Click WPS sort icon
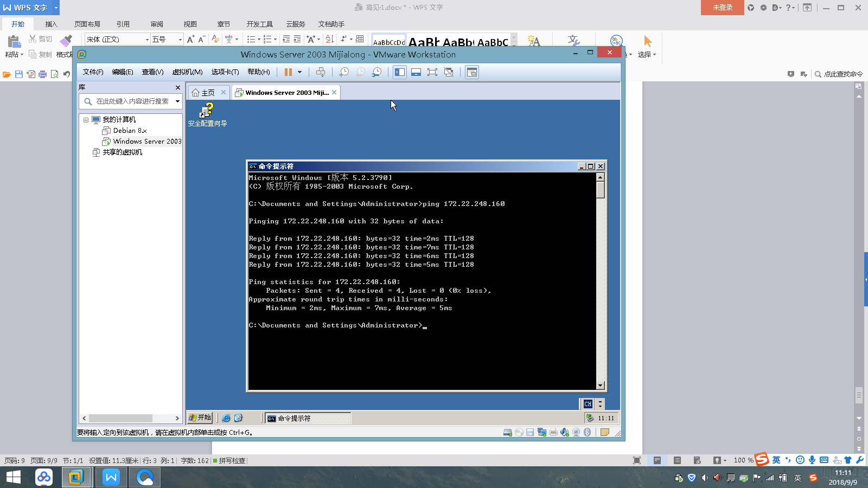This screenshot has width=868, height=488. pyautogui.click(x=329, y=39)
